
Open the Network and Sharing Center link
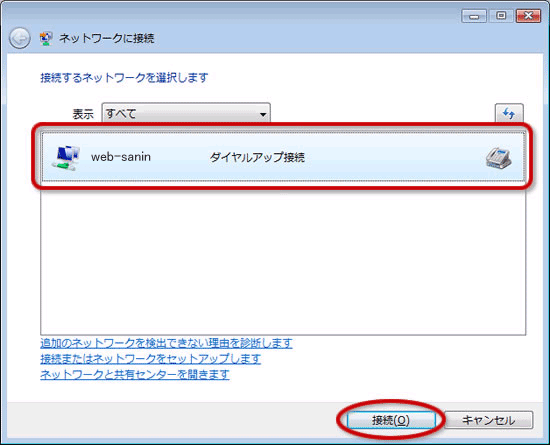(135, 375)
